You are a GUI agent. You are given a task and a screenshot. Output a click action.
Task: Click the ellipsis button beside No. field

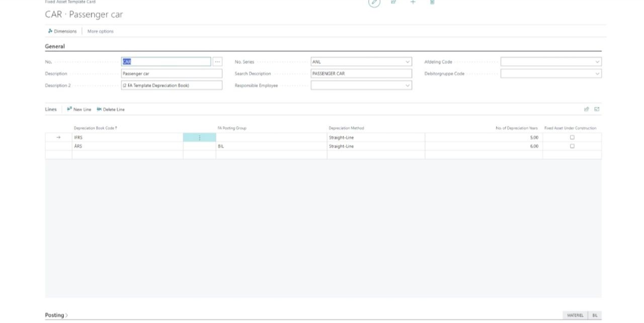tap(217, 62)
